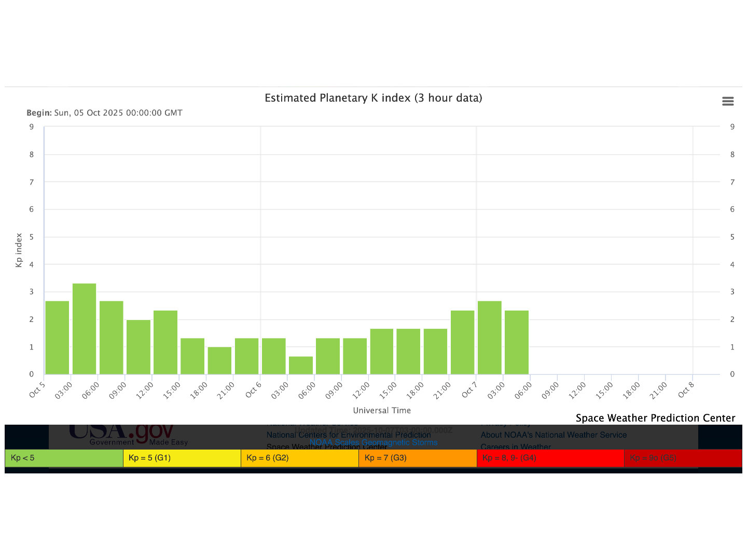Viewport: 747px width, 560px height.
Task: Click the Careers in Weather link
Action: pos(515,446)
